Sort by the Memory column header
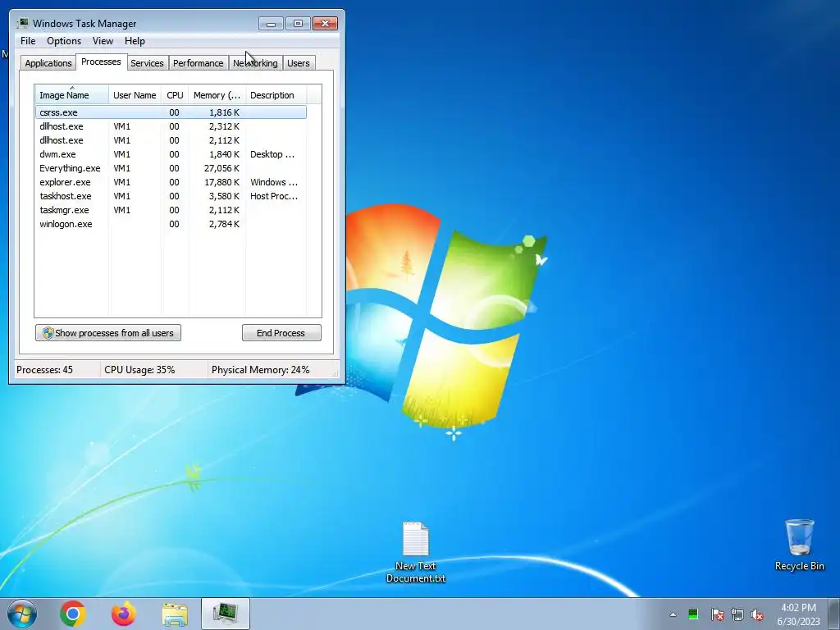Screen dimensions: 840x630 pyautogui.click(x=217, y=95)
